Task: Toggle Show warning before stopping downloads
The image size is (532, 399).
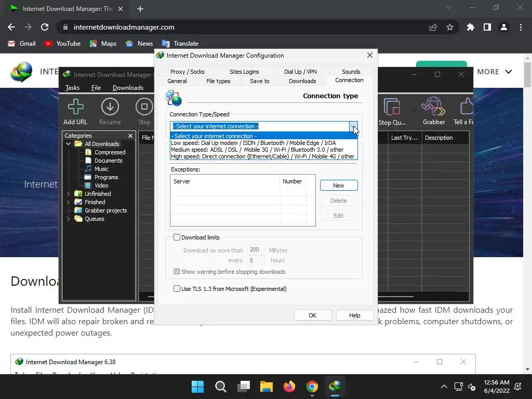Action: pyautogui.click(x=177, y=271)
